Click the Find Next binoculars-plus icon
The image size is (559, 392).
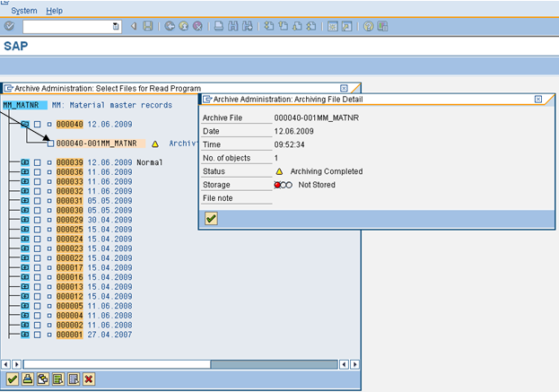247,26
